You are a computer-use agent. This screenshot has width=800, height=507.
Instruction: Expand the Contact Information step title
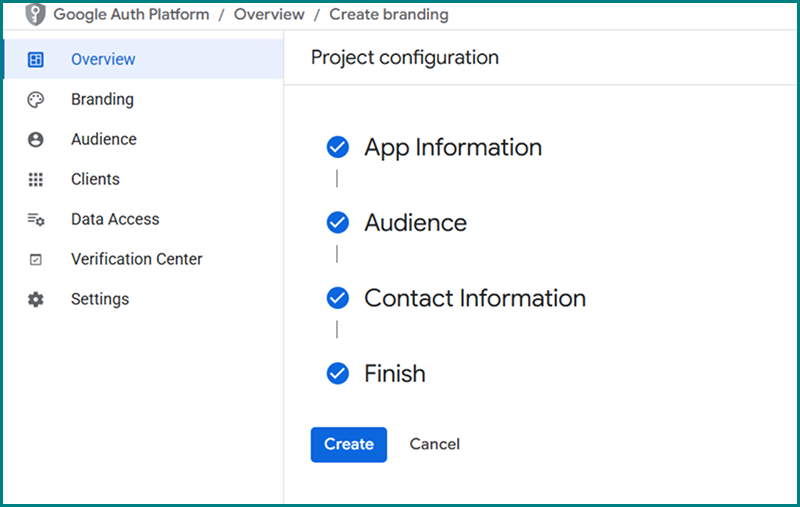(475, 298)
